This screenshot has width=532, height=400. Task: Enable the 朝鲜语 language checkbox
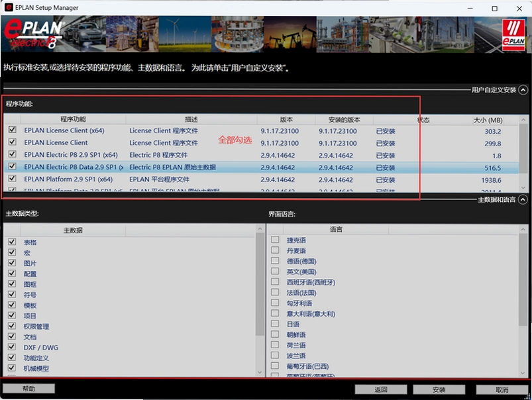[275, 334]
